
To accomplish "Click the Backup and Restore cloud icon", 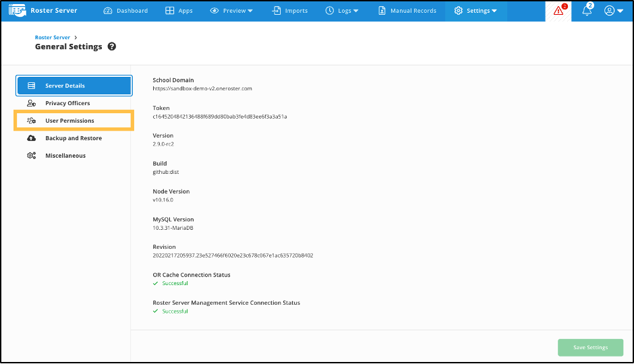I will pyautogui.click(x=31, y=138).
